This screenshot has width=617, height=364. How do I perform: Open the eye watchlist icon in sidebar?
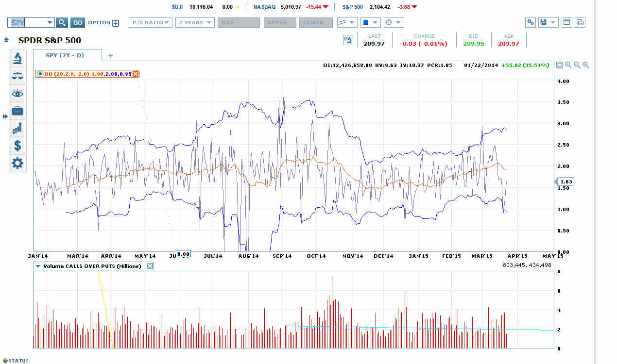tap(17, 93)
